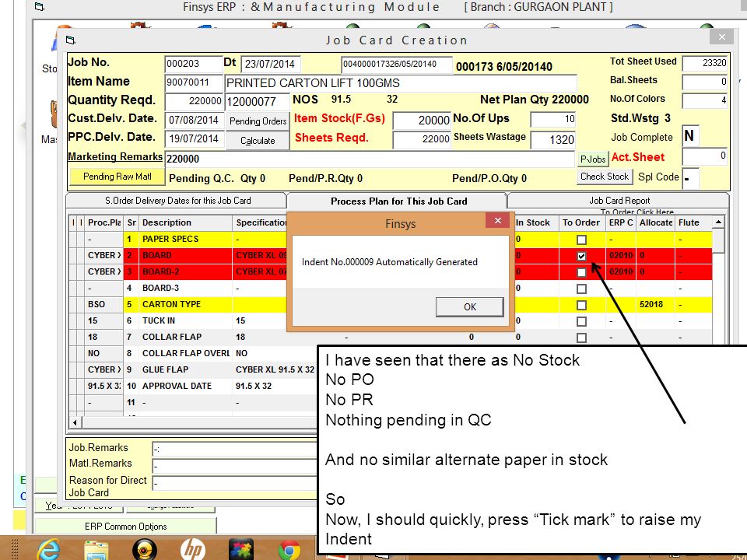Screen dimensions: 747x560
Task: Select the BOARD-3 description cell
Action: [185, 288]
